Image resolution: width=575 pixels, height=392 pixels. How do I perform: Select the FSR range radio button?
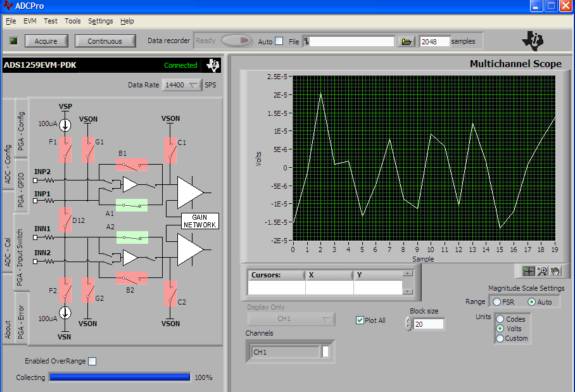coord(496,302)
